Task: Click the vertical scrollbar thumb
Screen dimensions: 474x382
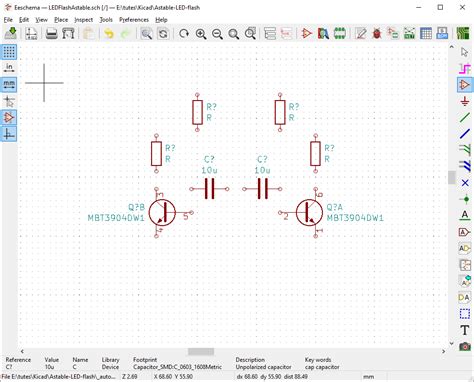Action: pos(452,177)
